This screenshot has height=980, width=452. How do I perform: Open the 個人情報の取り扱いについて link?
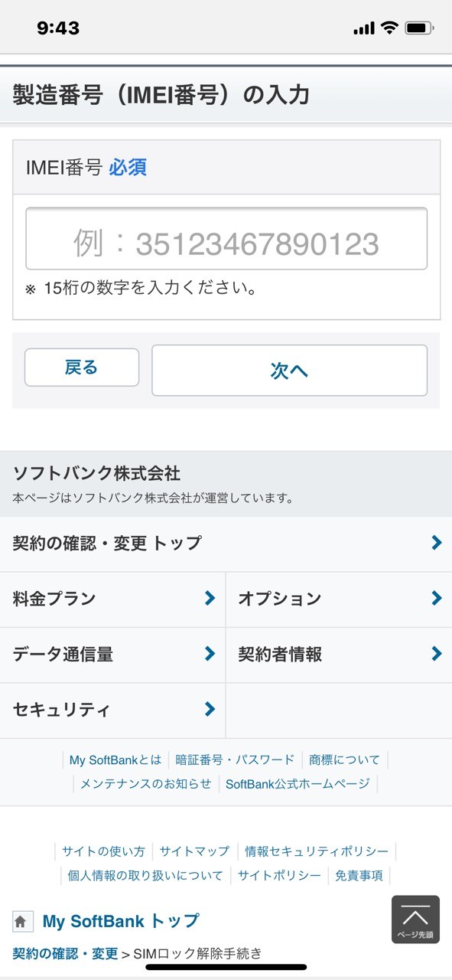click(145, 875)
